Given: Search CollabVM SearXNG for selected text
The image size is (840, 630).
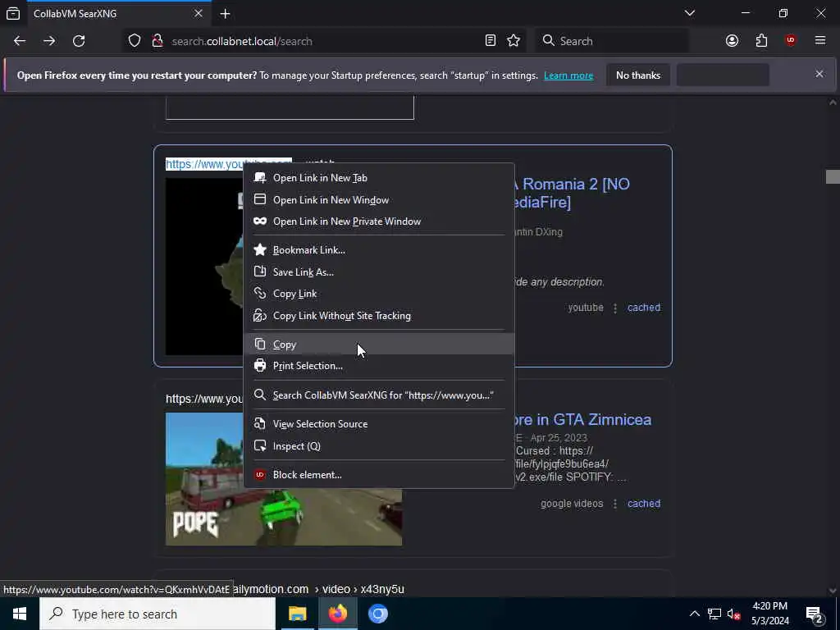Looking at the screenshot, I should (x=379, y=395).
